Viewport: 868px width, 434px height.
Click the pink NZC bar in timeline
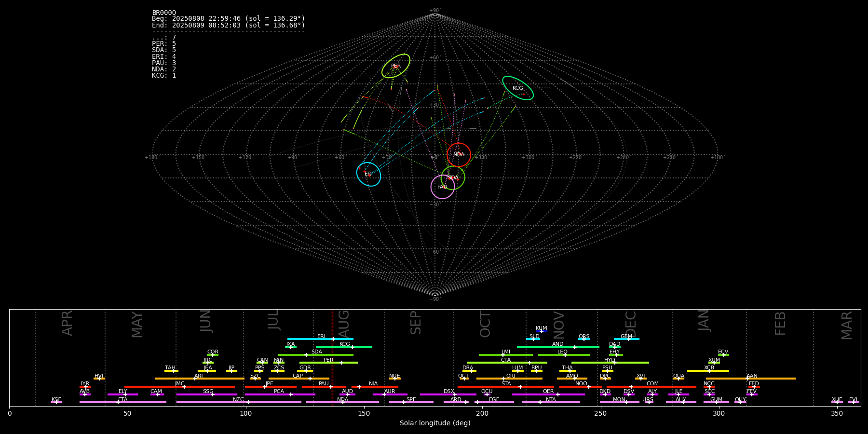239,402
